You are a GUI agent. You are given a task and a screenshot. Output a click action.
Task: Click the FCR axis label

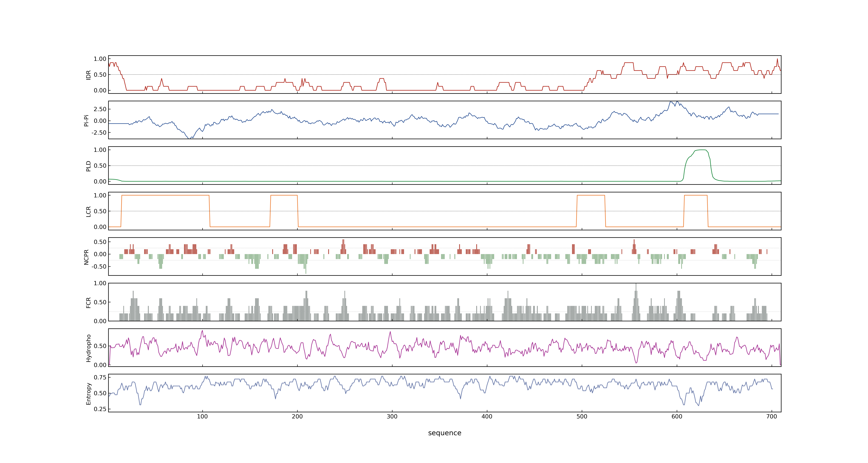click(x=89, y=302)
